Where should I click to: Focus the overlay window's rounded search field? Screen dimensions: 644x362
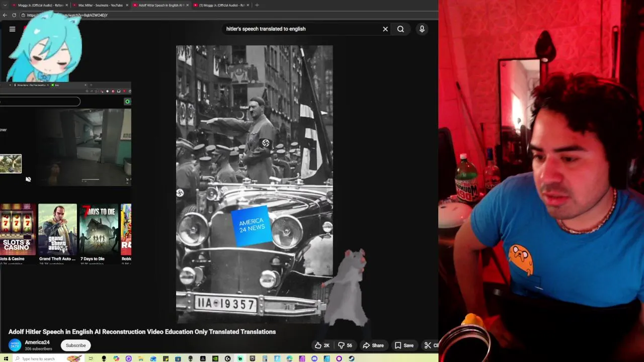[x=40, y=102]
